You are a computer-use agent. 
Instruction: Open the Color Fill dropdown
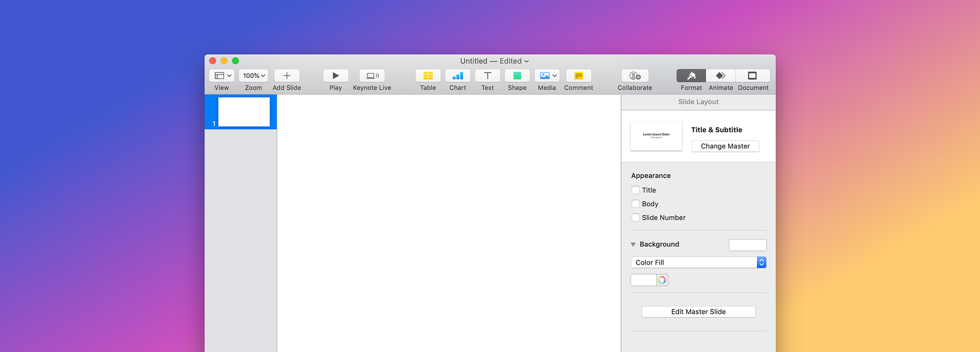698,262
